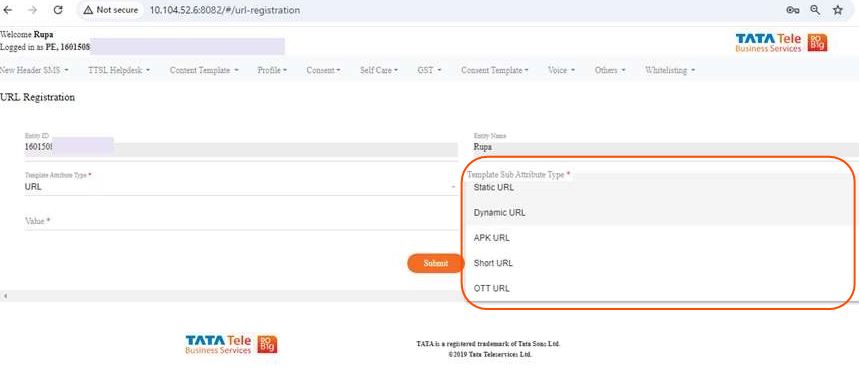Click the browser forward arrow
Image resolution: width=859 pixels, height=380 pixels.
tap(32, 10)
